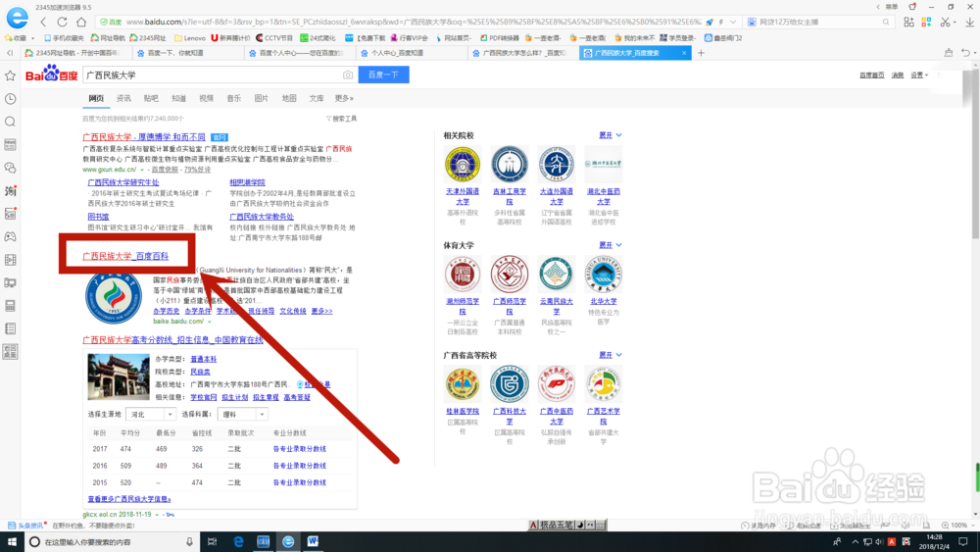Open the 相思湖学院 sub-link
980x552 pixels.
coord(247,182)
